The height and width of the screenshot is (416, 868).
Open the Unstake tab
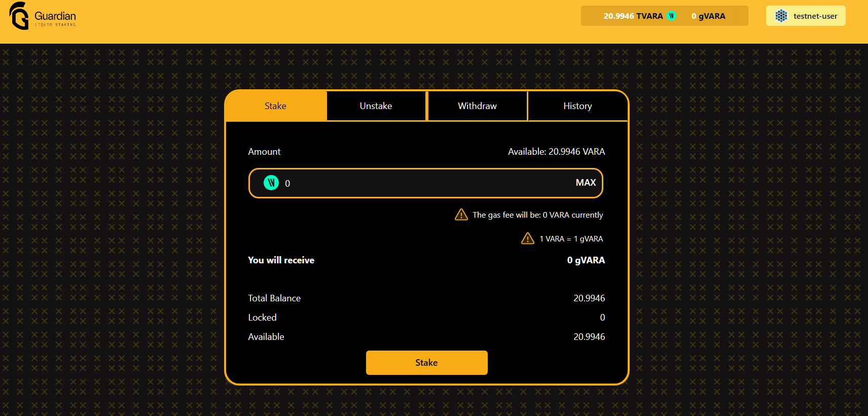(376, 106)
